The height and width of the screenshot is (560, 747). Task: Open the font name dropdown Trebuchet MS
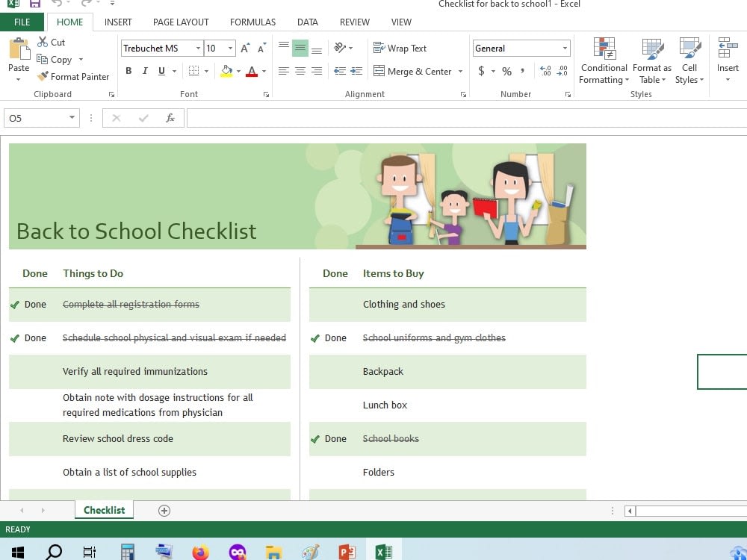point(198,48)
